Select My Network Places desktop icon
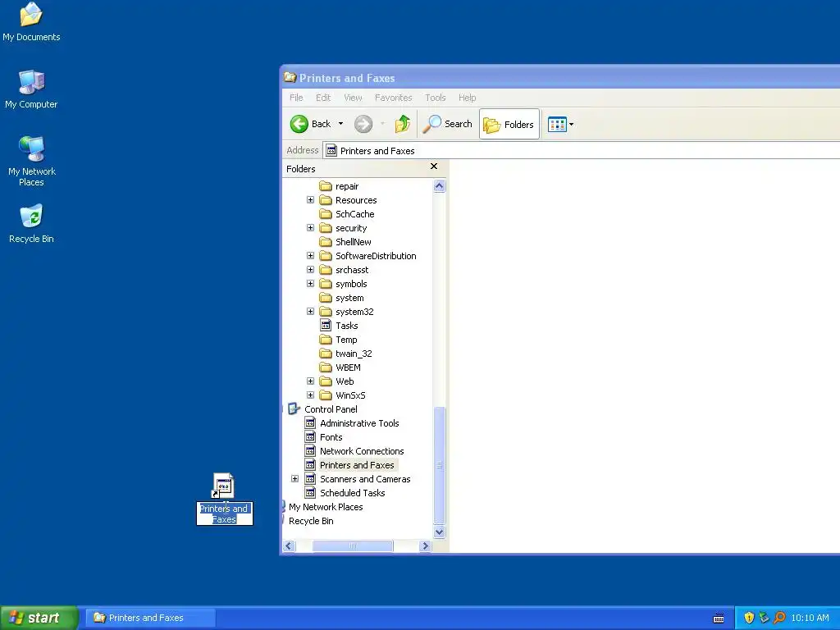The width and height of the screenshot is (840, 630). pos(32,161)
